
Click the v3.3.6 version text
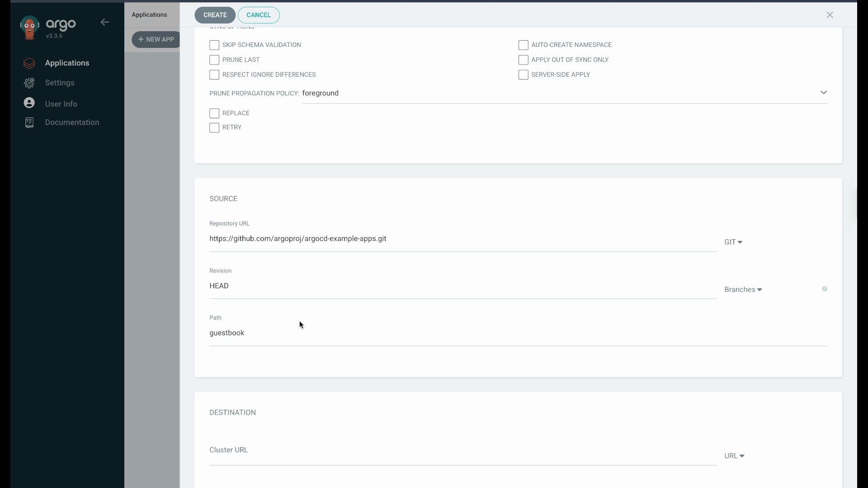click(x=54, y=36)
